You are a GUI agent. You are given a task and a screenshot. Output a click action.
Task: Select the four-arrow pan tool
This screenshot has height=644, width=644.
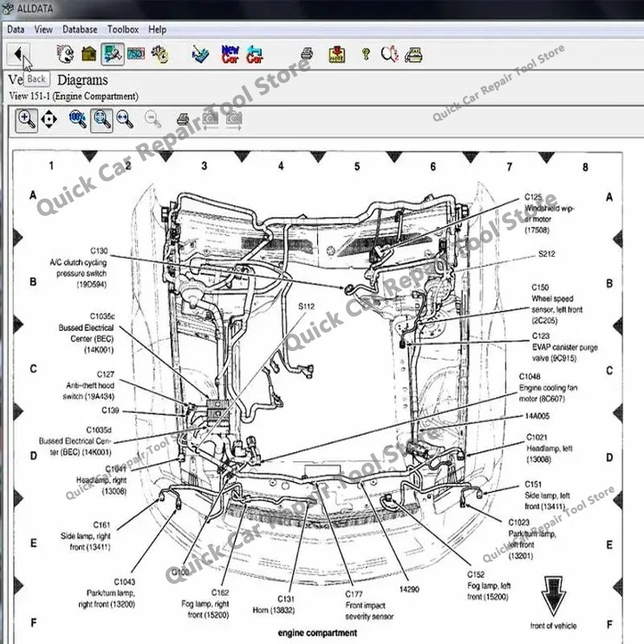coord(49,119)
